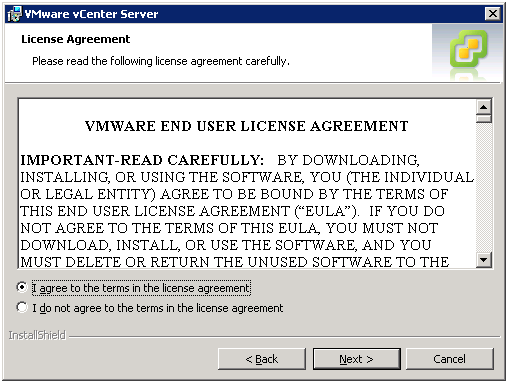
Task: Click the 'I agree to the terms in the license agreement' label
Action: tap(141, 288)
